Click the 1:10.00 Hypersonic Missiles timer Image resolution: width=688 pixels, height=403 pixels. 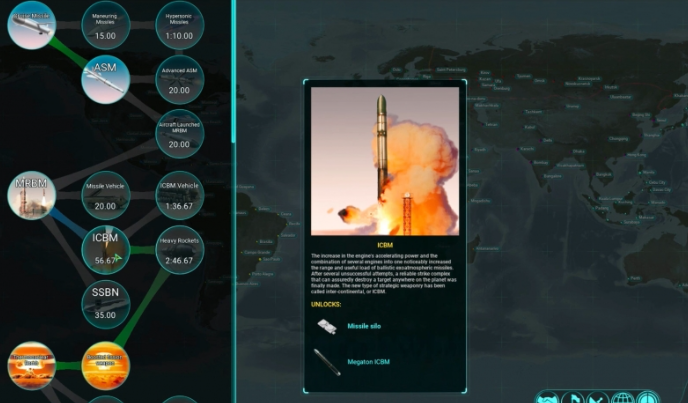coord(179,36)
